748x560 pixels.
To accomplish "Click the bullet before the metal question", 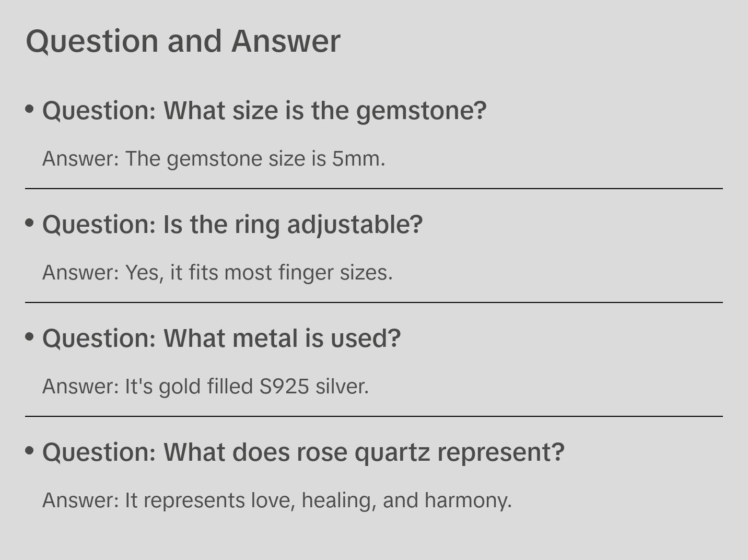I will coord(30,337).
